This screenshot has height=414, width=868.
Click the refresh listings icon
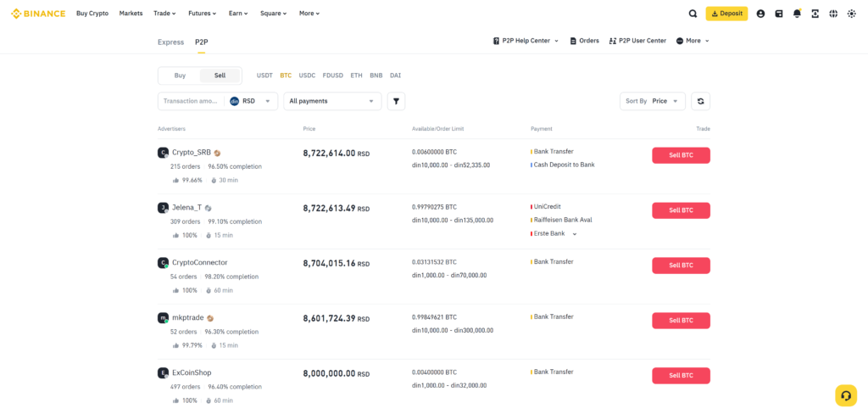701,101
